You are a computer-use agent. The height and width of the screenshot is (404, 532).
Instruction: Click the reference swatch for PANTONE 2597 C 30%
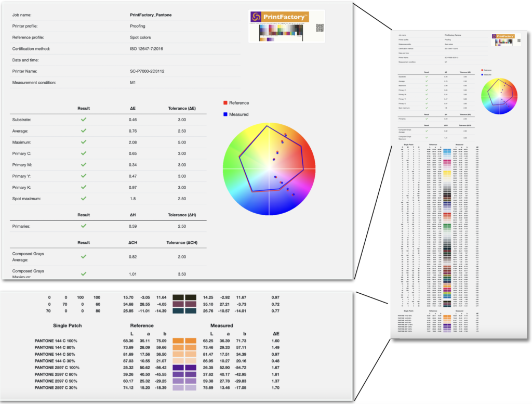[x=178, y=388]
